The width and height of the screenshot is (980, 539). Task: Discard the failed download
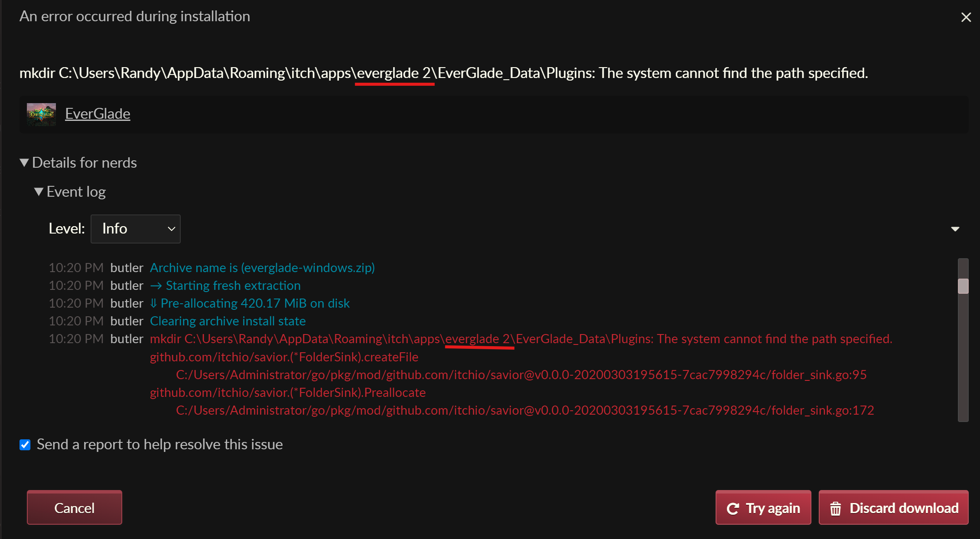(x=893, y=508)
